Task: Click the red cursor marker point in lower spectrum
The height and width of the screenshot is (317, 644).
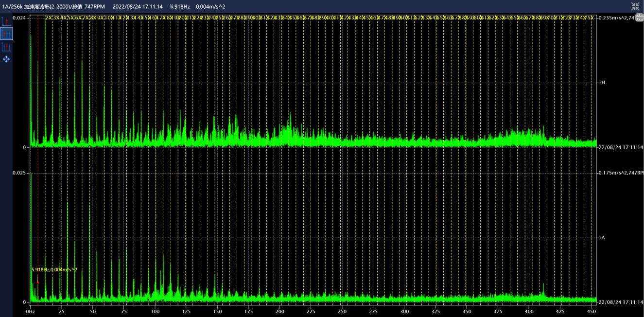Action: pos(37,282)
